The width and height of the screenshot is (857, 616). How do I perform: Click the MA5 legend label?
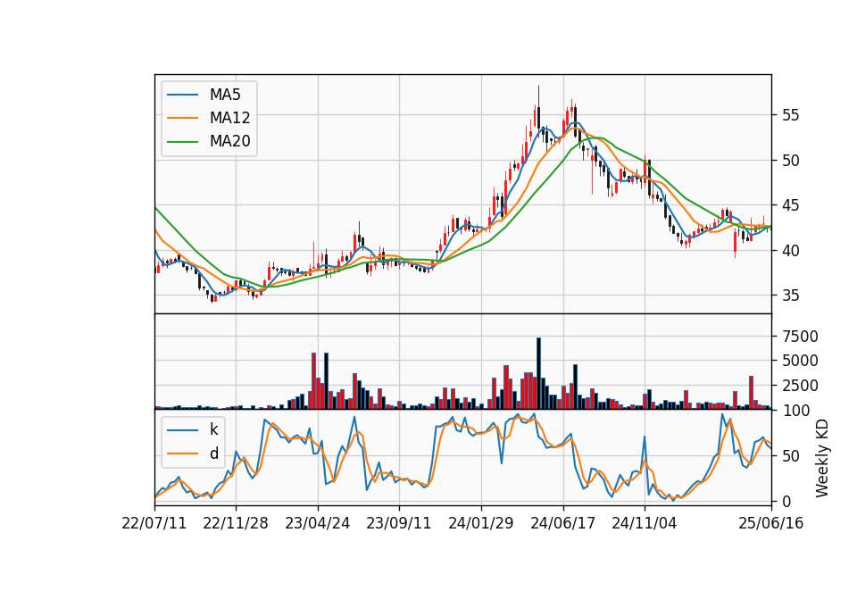(x=225, y=95)
